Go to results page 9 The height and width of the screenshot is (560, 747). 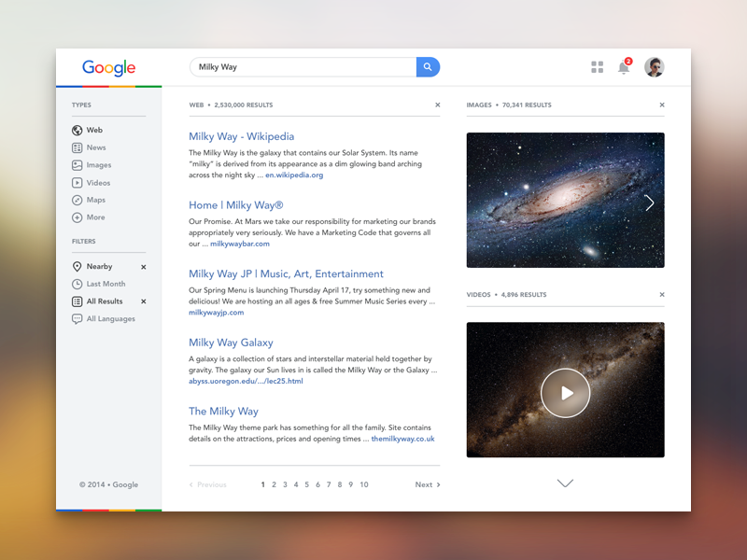[351, 484]
